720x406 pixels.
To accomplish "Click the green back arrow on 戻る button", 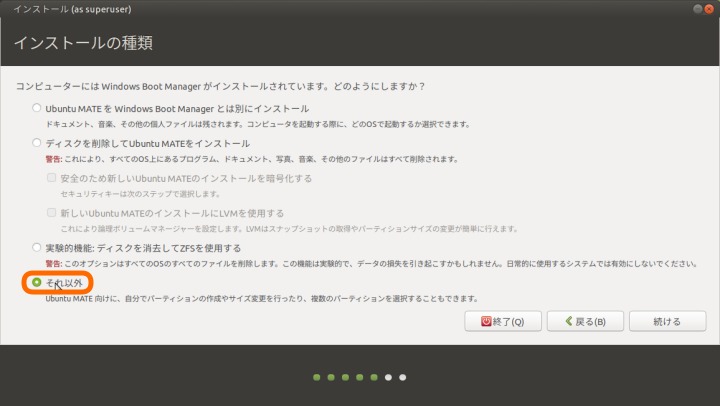I will (570, 321).
